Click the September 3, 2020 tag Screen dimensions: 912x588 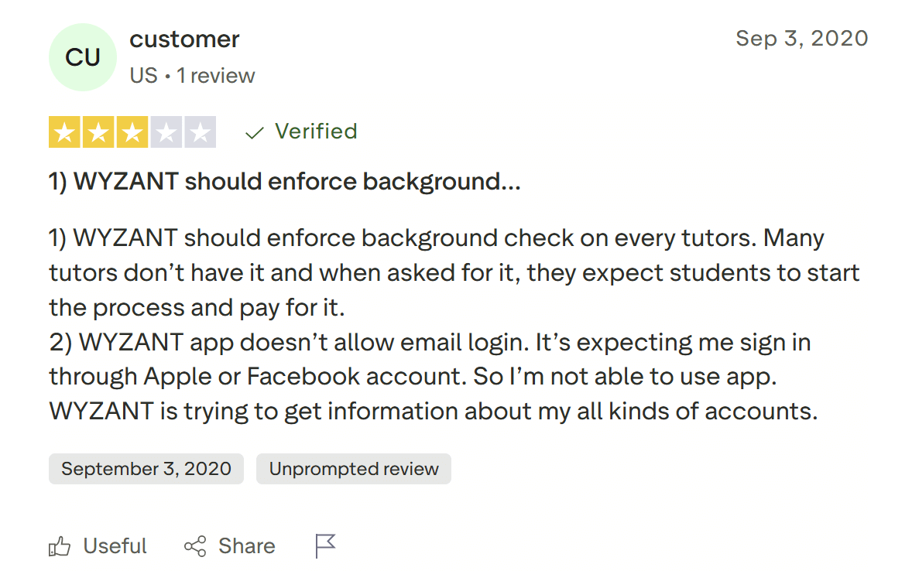pos(146,469)
